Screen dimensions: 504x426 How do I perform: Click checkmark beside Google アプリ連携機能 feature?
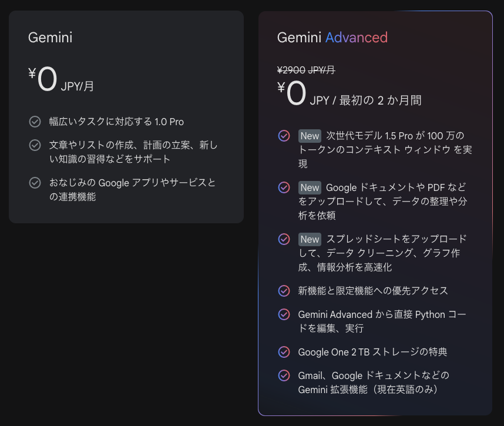[x=35, y=183]
